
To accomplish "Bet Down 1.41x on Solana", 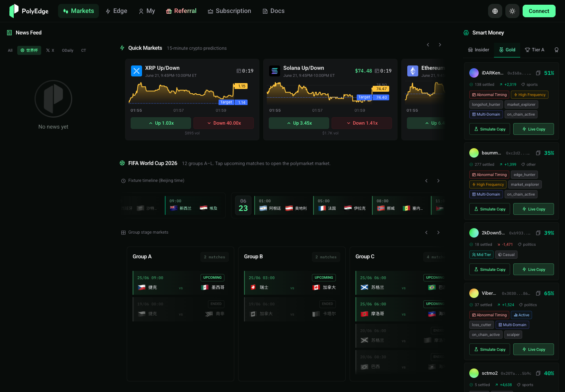I will [x=362, y=123].
